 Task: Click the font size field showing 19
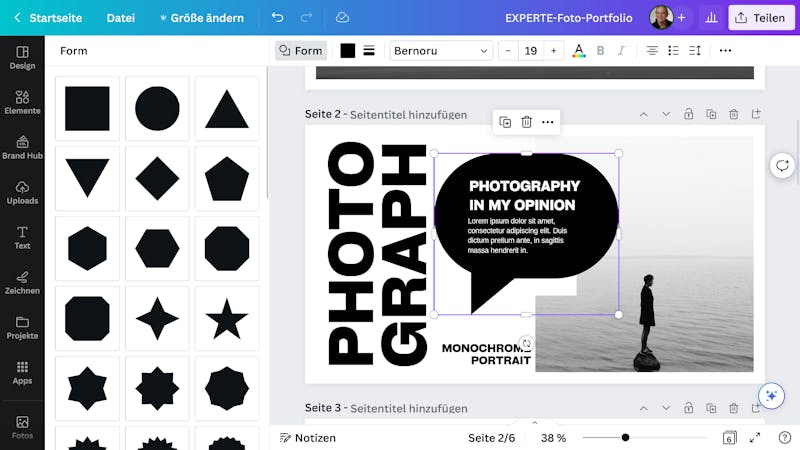coord(531,51)
